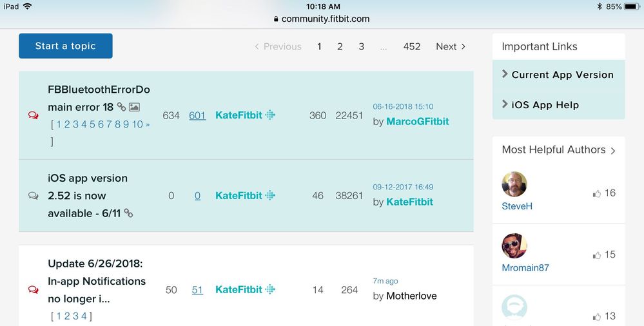Open the 601 replies count link
This screenshot has width=644, height=326.
[x=197, y=115]
